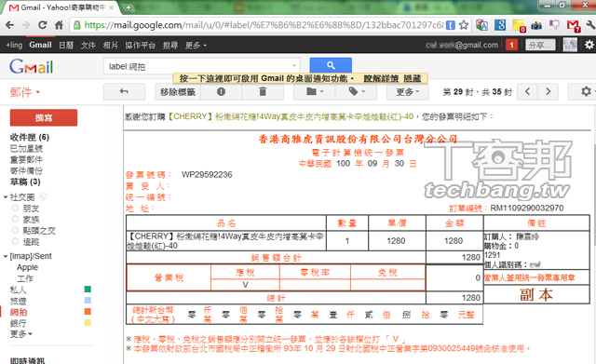Open 相片 in Google bar
The height and width of the screenshot is (364, 596).
tap(110, 46)
